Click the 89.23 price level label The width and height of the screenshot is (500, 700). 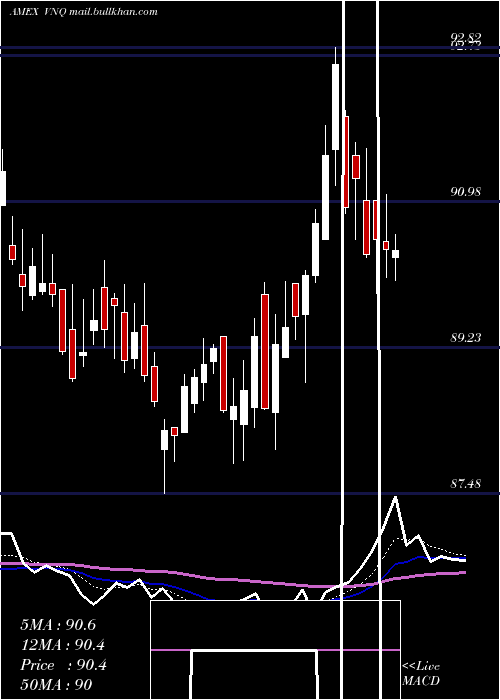(466, 338)
